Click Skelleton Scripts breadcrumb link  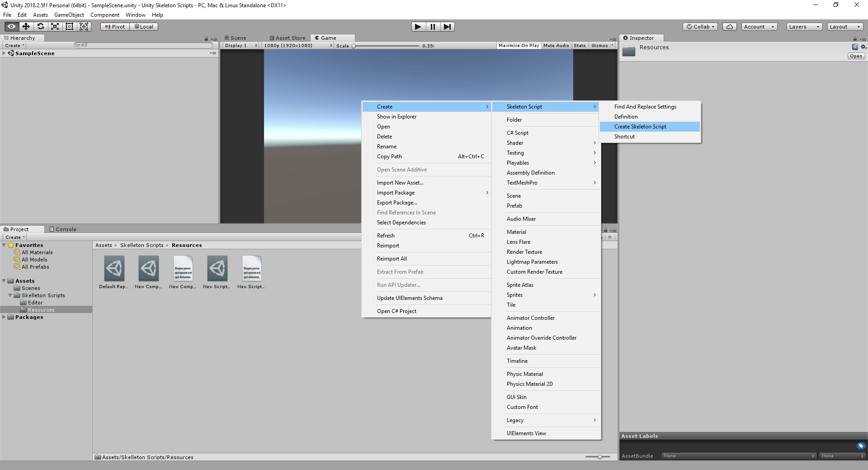pyautogui.click(x=142, y=245)
